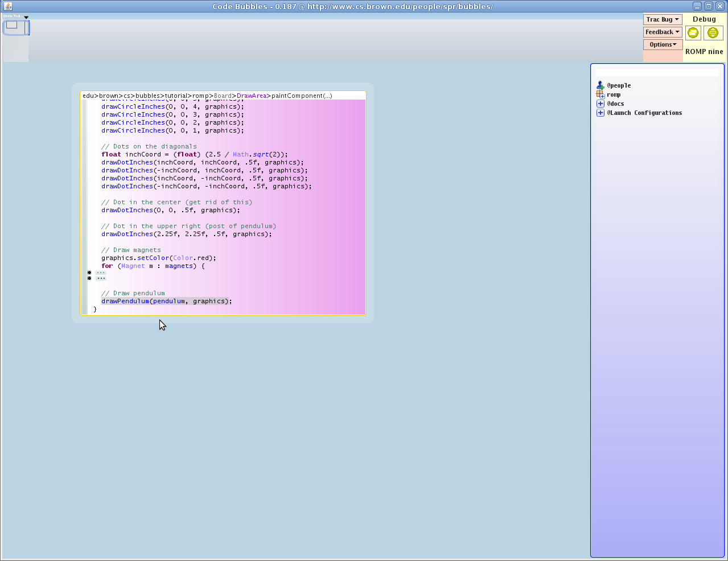The height and width of the screenshot is (561, 728).
Task: Expand the @Launch Configurations tree node
Action: [600, 113]
